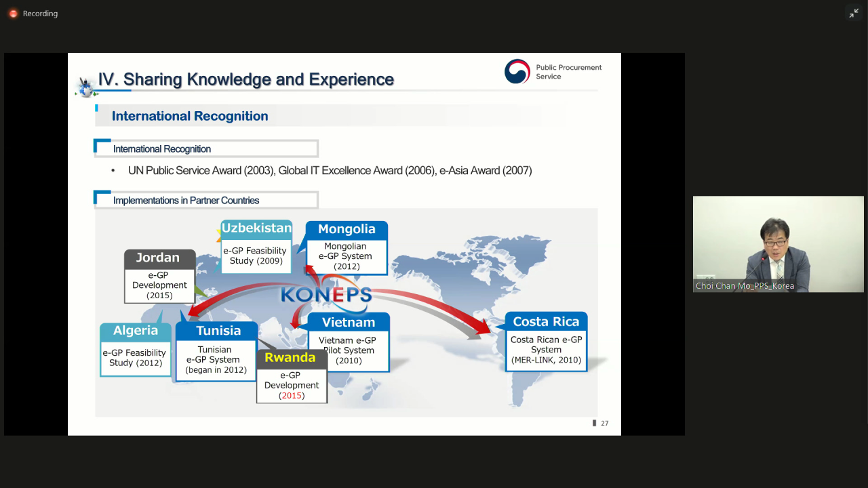
Task: Click "e-GP Feasibility Study (2012)" under Algeria
Action: pos(134,358)
